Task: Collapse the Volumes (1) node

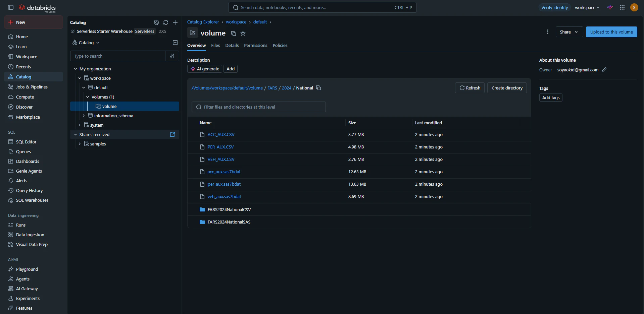Action: (88, 97)
